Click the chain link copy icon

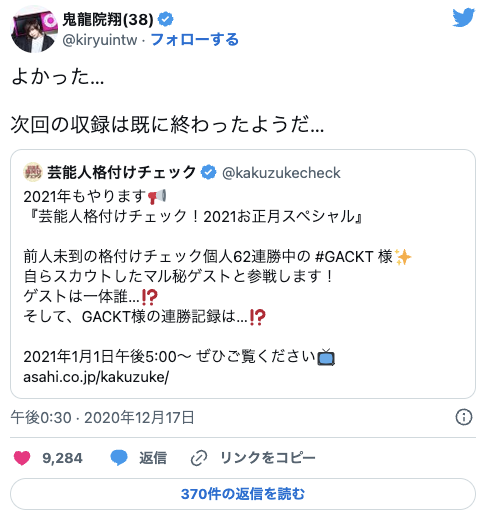click(x=199, y=458)
